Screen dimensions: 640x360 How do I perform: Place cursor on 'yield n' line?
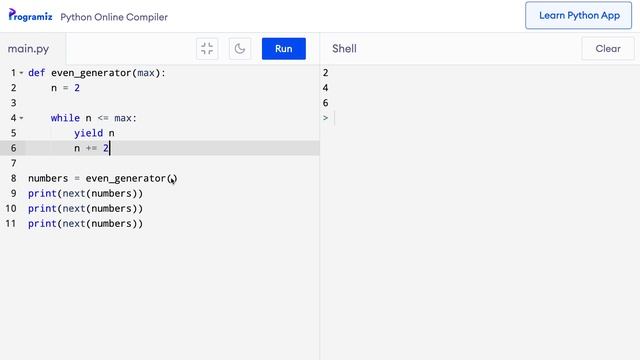(94, 133)
